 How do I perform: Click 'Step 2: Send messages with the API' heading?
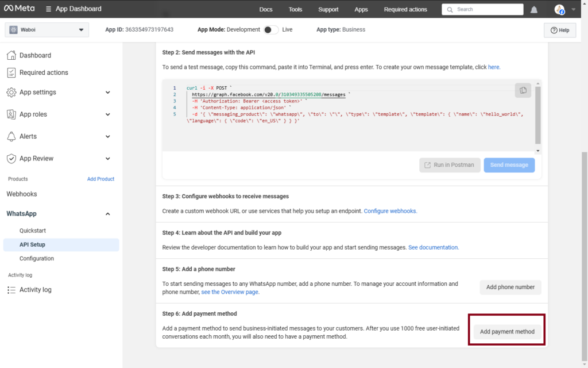(208, 52)
